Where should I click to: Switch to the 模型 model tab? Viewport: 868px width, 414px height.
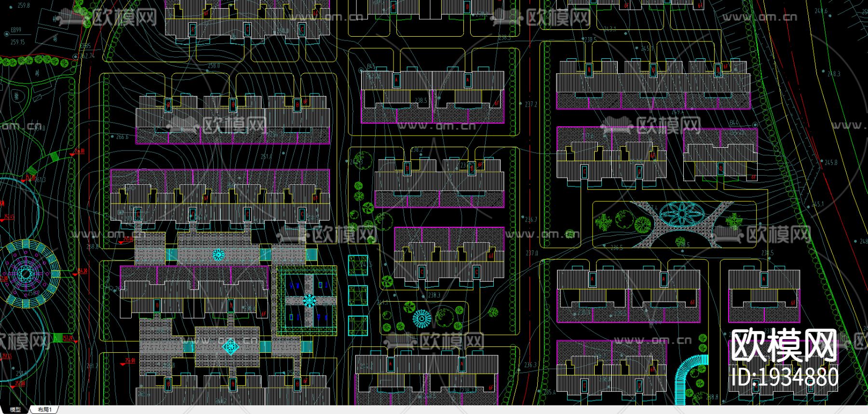[15, 410]
